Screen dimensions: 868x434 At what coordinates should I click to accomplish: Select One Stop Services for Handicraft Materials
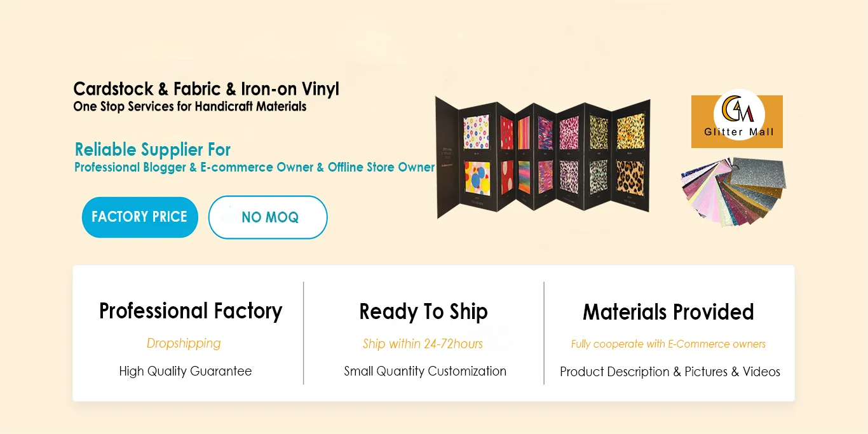(189, 107)
